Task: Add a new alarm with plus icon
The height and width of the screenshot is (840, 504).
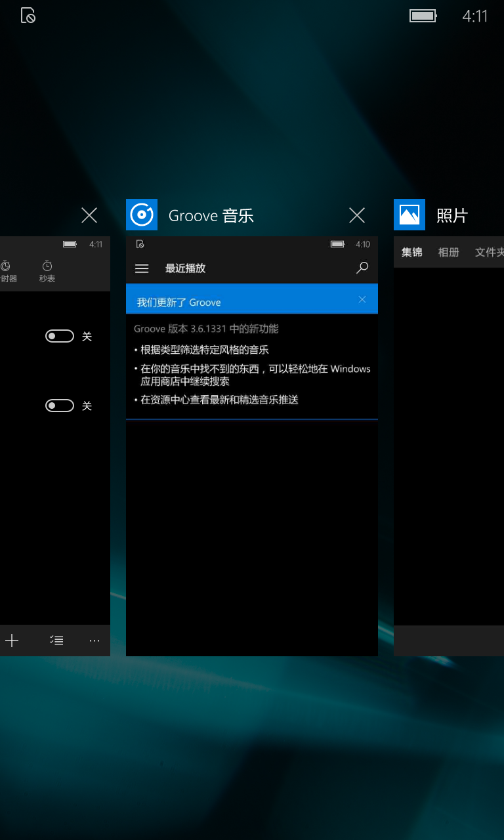Action: click(12, 640)
